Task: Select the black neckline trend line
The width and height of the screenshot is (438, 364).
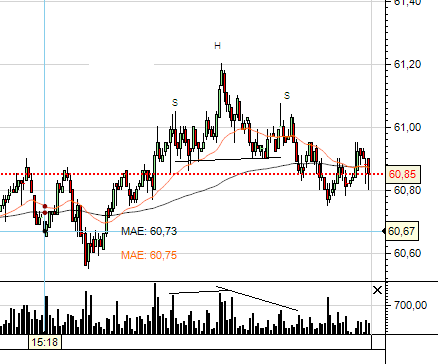Action: coord(228,159)
